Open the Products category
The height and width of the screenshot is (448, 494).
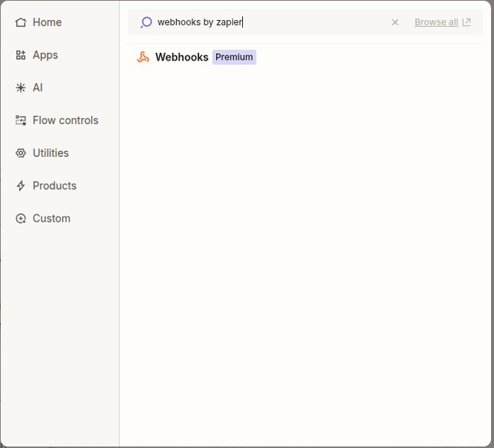pos(46,186)
